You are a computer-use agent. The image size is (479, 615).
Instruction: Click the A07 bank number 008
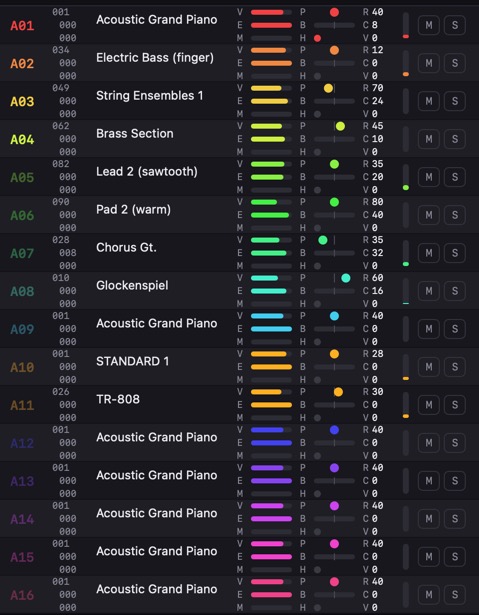point(67,253)
